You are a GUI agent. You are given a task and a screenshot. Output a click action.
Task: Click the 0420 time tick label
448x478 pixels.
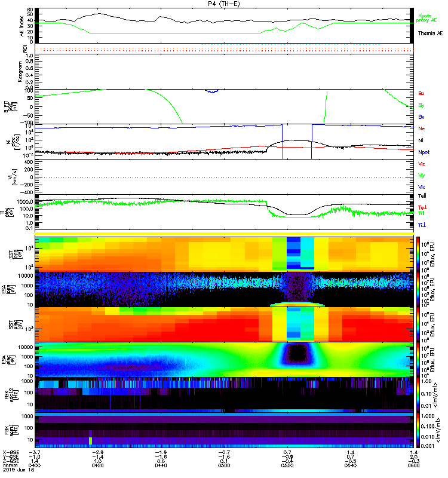(97, 465)
